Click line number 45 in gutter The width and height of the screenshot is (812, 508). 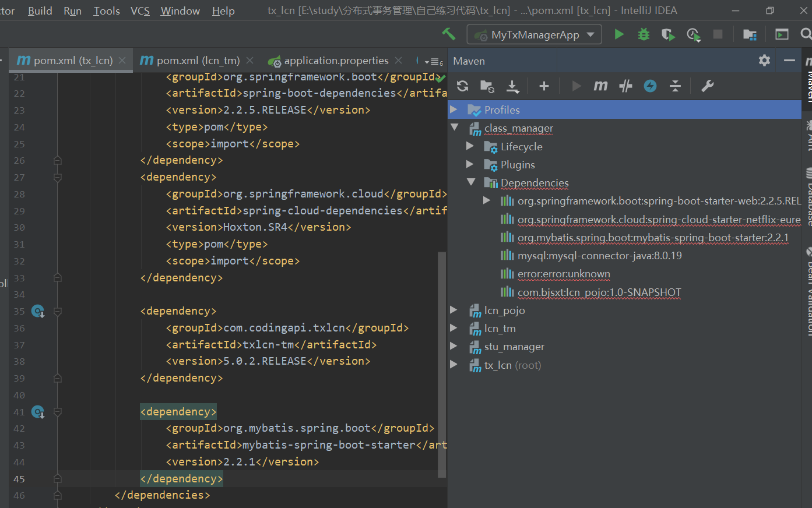click(19, 479)
